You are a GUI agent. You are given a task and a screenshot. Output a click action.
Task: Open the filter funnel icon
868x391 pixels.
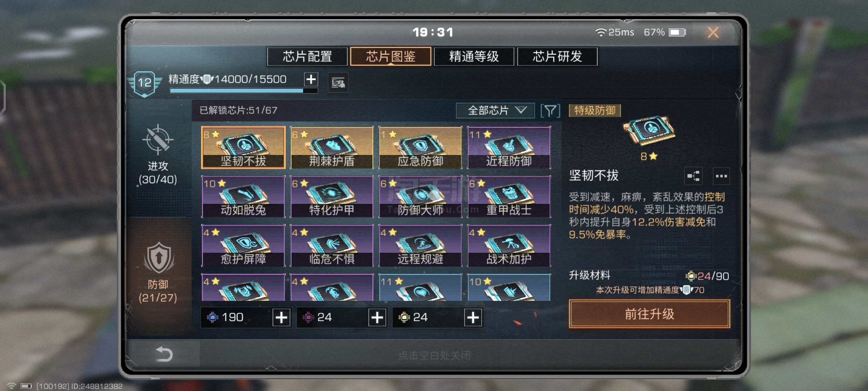[550, 111]
